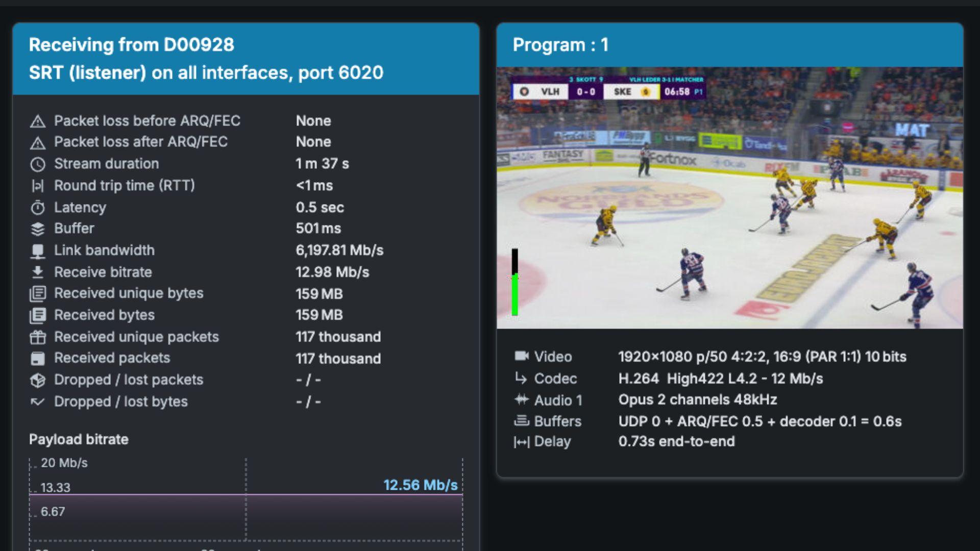Screen dimensions: 980x551
Task: Click the Buffer layers icon
Action: click(38, 229)
